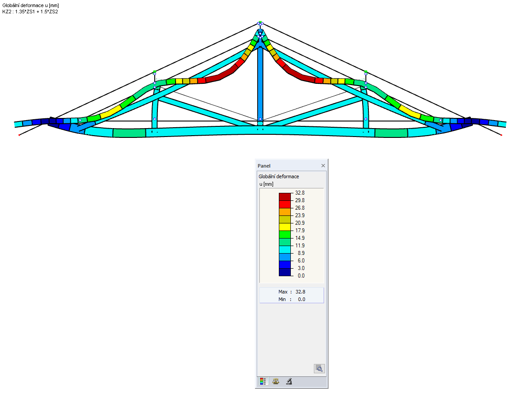This screenshot has width=532, height=399.
Task: Pick the cyan 8.9 legend swatch
Action: coord(285,249)
